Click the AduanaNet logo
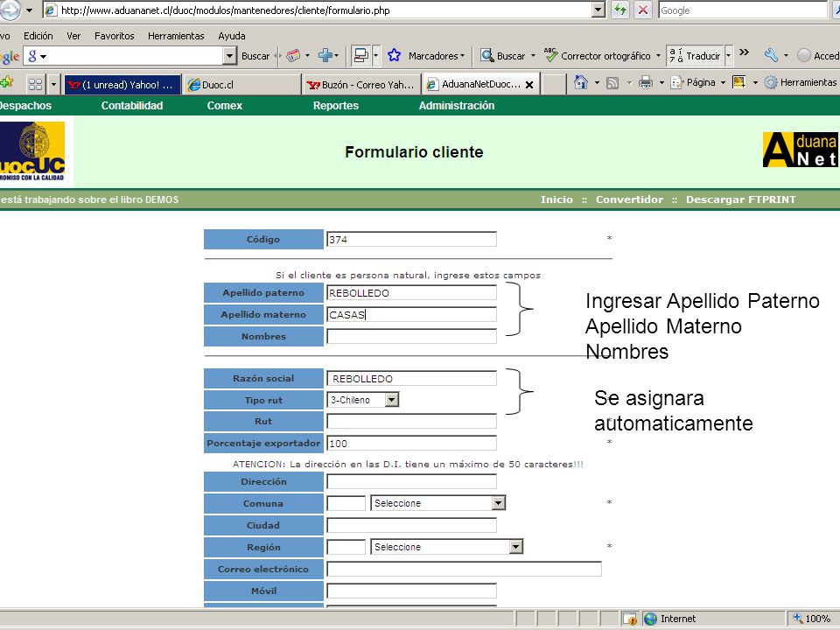The width and height of the screenshot is (840, 630). pyautogui.click(x=801, y=150)
